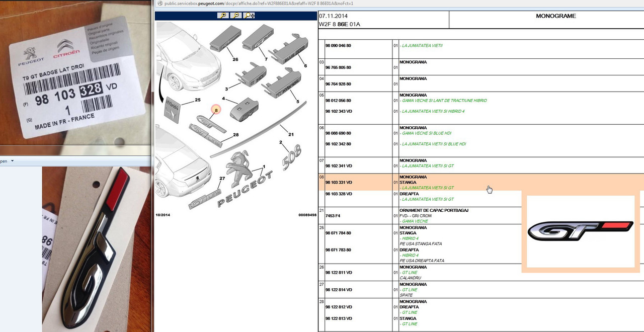Select part number 98 071 784 80

tap(338, 233)
